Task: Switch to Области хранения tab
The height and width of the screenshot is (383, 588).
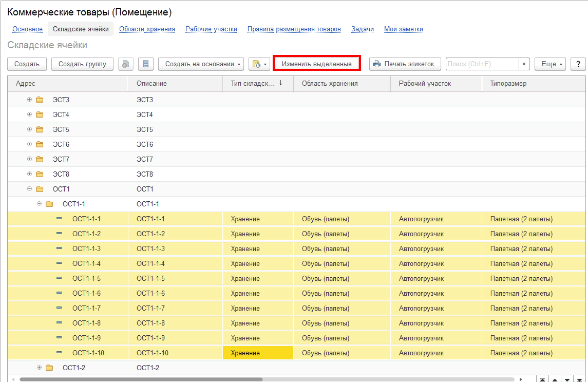Action: 147,29
